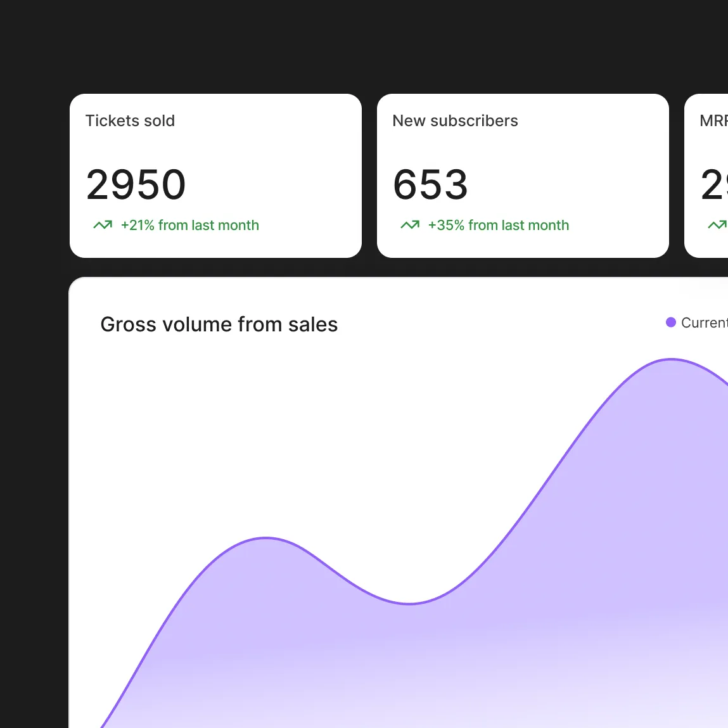Screen dimensions: 728x728
Task: Click the peak of the purple sales curve
Action: (x=671, y=360)
